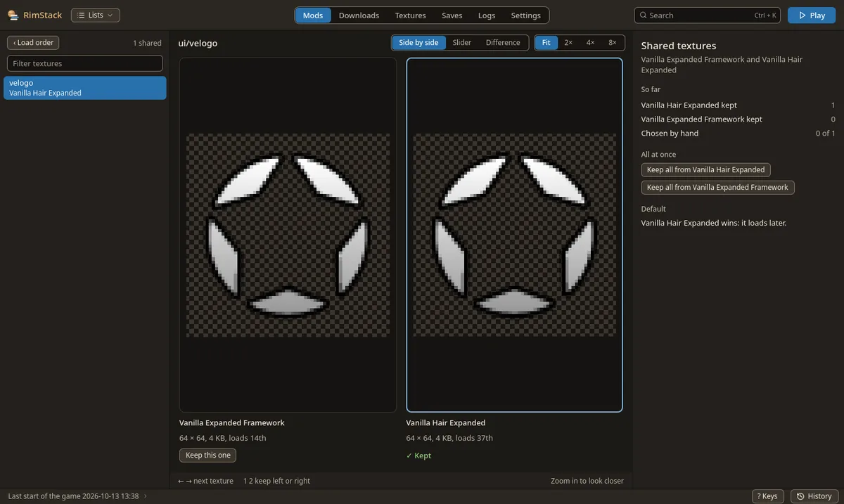The height and width of the screenshot is (504, 844).
Task: Open the History panel
Action: point(814,496)
